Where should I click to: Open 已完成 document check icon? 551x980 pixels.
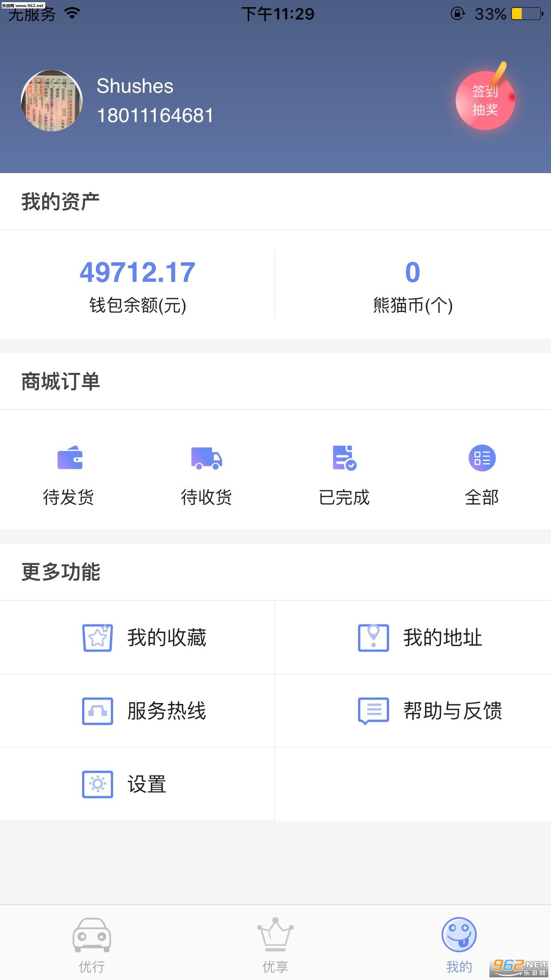[x=344, y=458]
